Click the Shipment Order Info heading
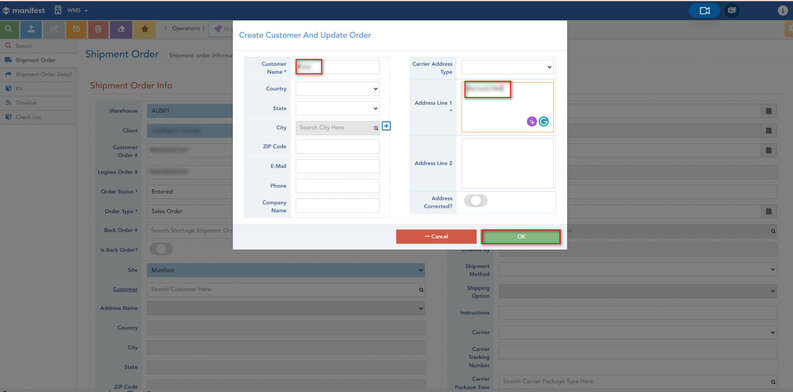Viewport: 793px width, 392px height. 131,85
